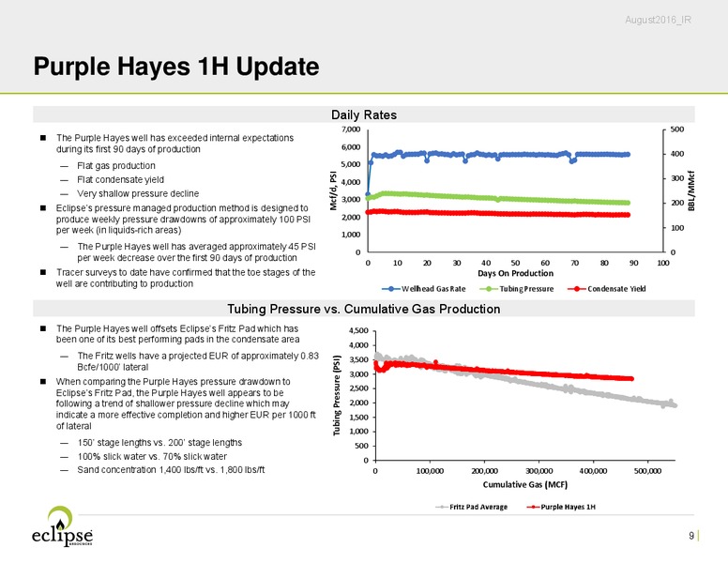This screenshot has height=563, width=728.
Task: Click the 'Very shallow pressure decline' bullet
Action: 138,193
